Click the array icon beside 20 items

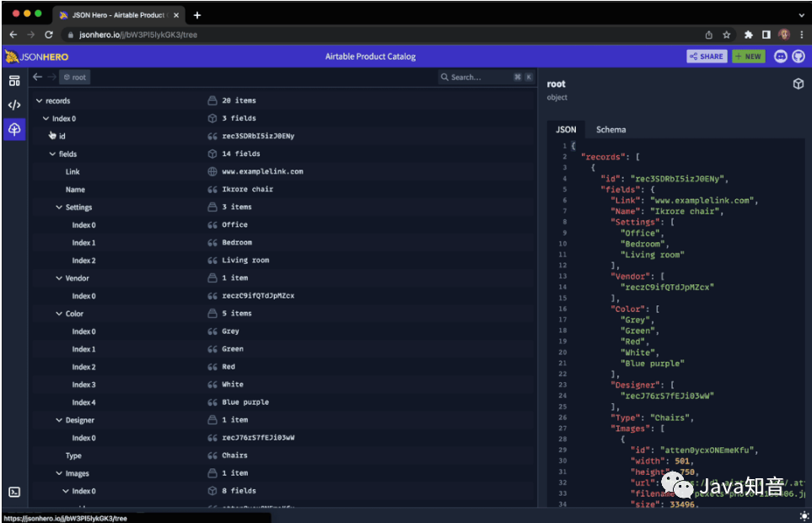pos(212,100)
